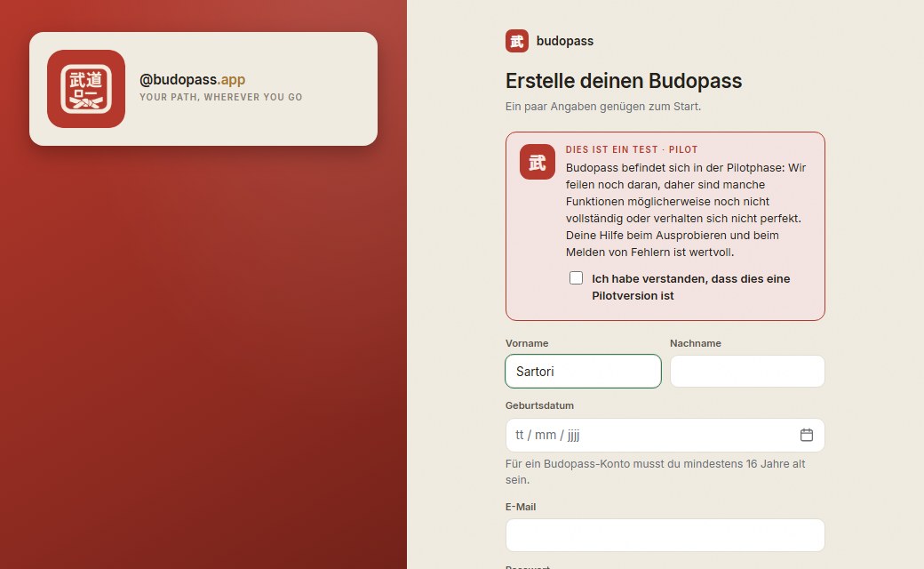Image resolution: width=924 pixels, height=569 pixels.
Task: Click the @budopass.app handle text
Action: 192,80
